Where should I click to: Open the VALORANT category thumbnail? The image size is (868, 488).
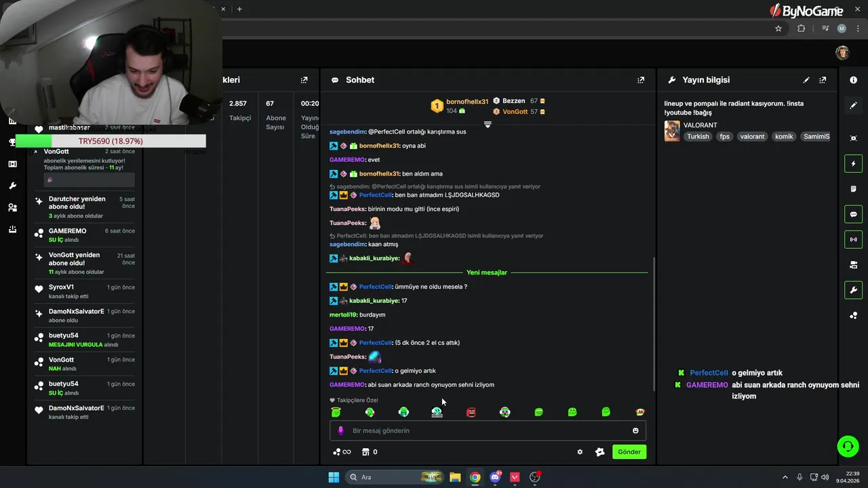672,131
